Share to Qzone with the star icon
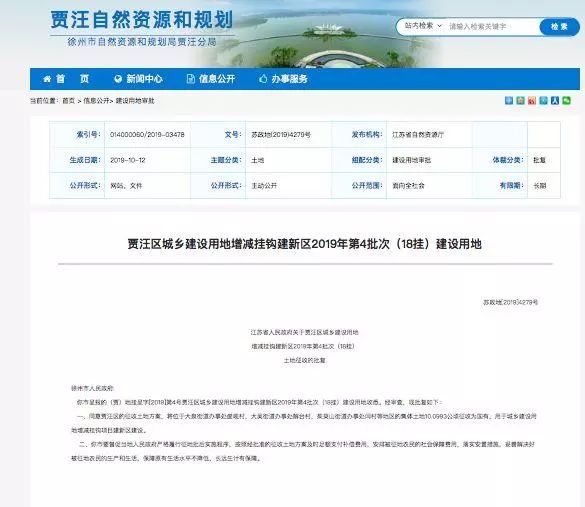The height and width of the screenshot is (507, 585). [x=520, y=100]
